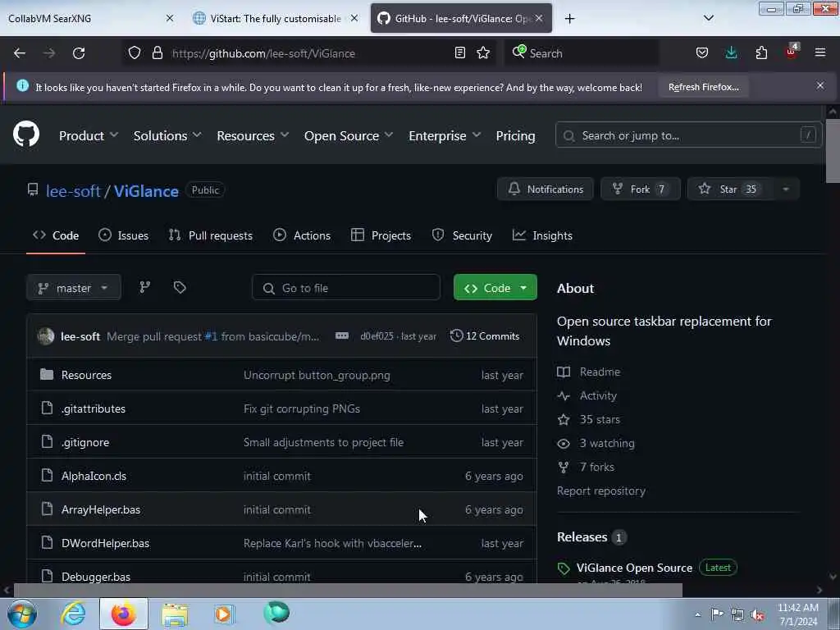
Task: Open Windows Media Player taskbar icon
Action: pyautogui.click(x=224, y=614)
